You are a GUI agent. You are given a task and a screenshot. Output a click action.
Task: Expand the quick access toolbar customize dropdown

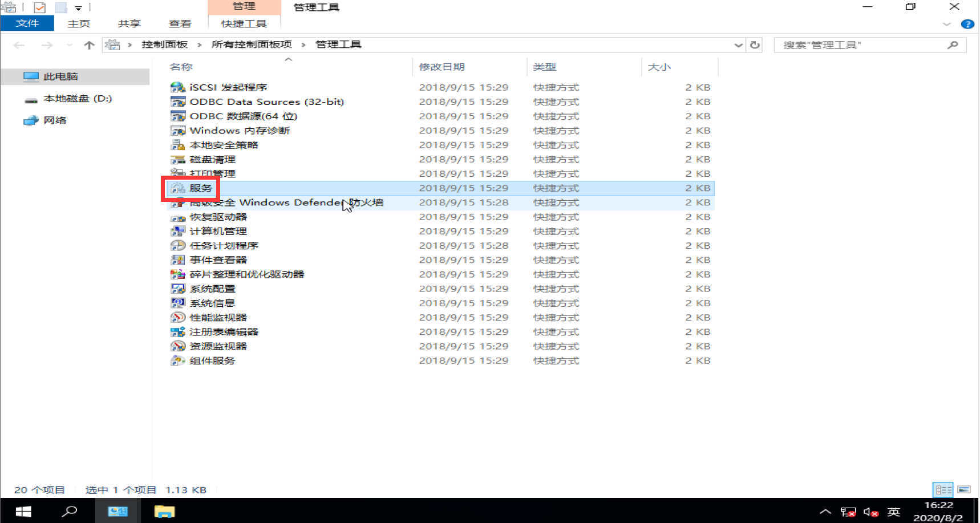[78, 8]
